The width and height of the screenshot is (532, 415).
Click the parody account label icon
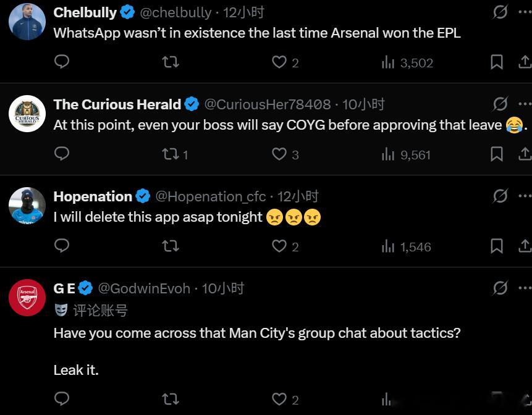coord(61,310)
